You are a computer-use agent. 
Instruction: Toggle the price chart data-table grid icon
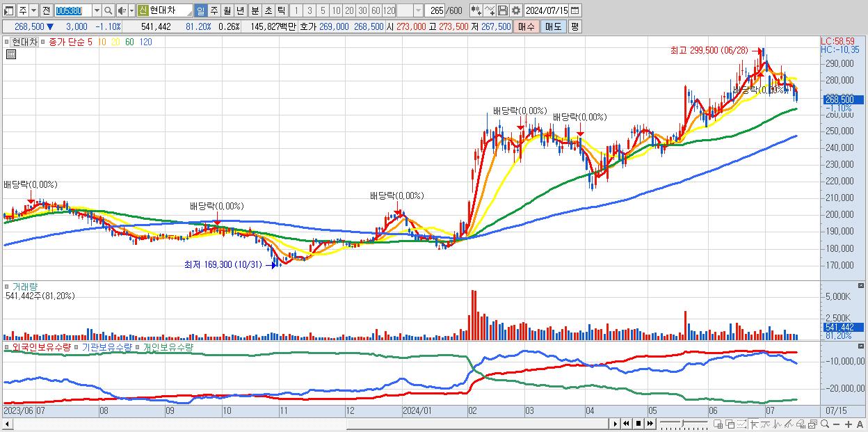point(11,55)
